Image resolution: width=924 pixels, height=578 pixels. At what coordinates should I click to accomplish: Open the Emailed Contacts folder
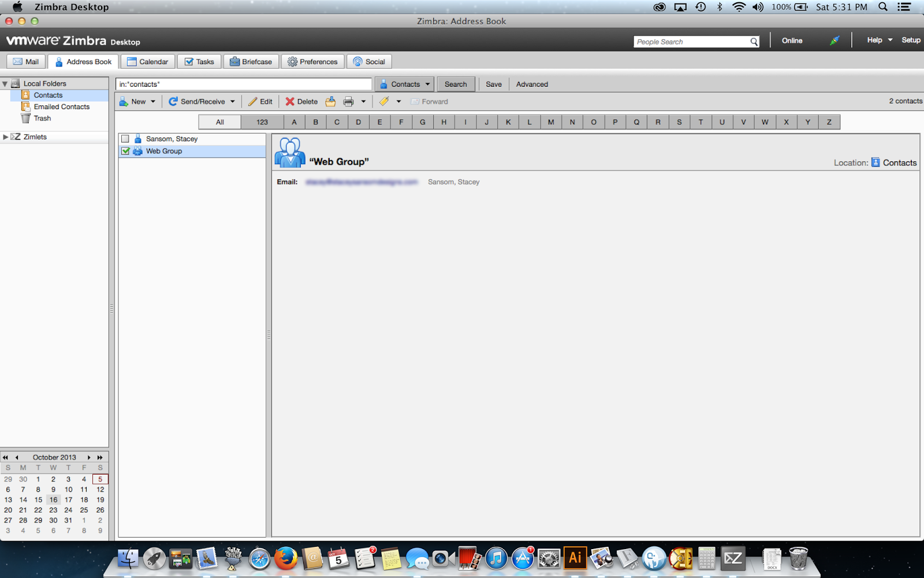click(61, 107)
